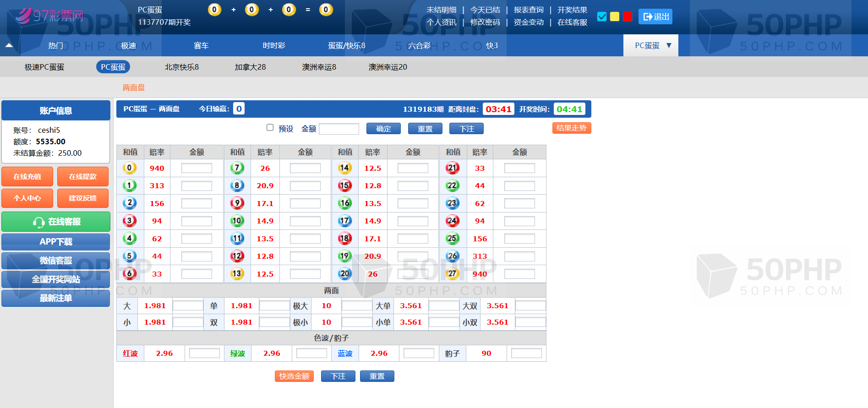Image resolution: width=868 pixels, height=408 pixels.
Task: Open the 蛋蛋/快乐8 category menu
Action: [346, 45]
